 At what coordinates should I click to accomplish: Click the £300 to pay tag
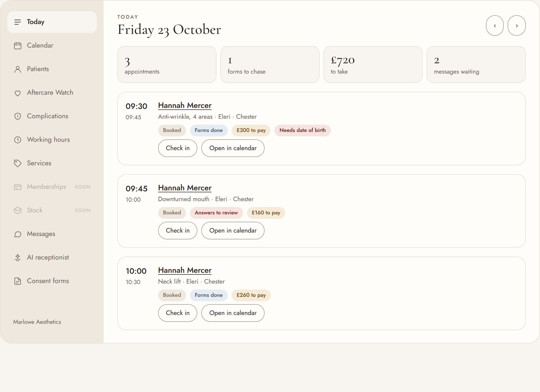click(x=251, y=130)
